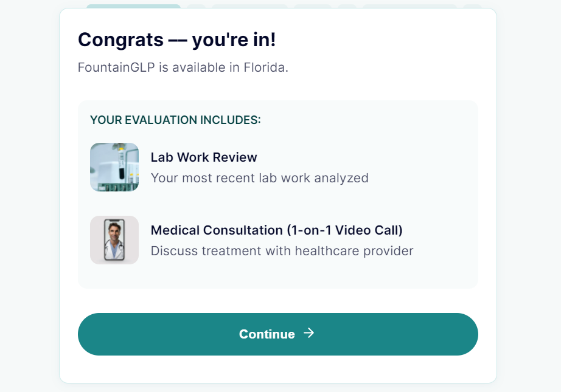Click the highlighted first progress bar segment
The width and height of the screenshot is (561, 392).
pyautogui.click(x=133, y=7)
